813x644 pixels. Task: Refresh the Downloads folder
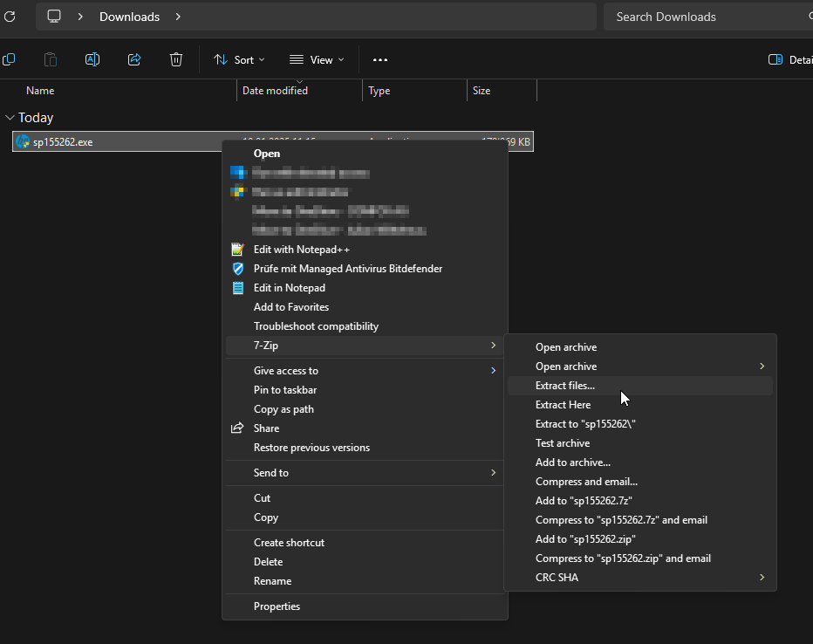pos(10,16)
